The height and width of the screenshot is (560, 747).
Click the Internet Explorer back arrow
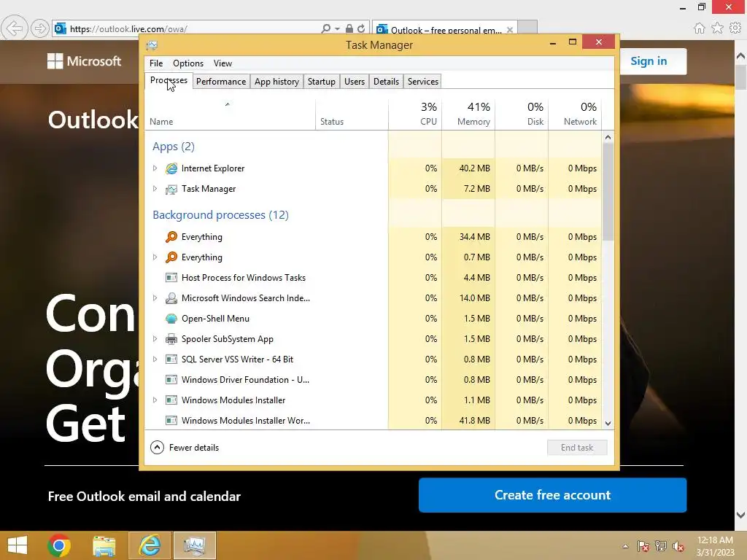(x=15, y=28)
